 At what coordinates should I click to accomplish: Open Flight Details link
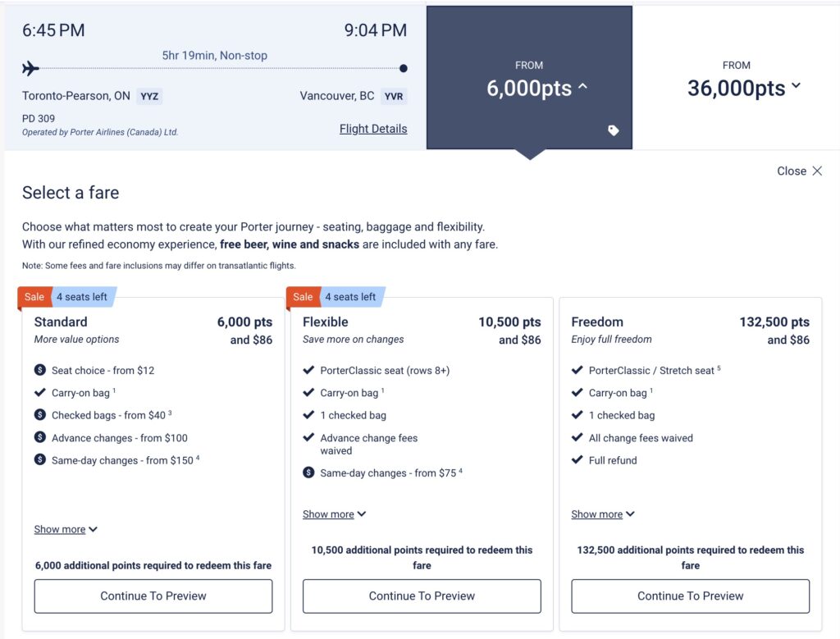coord(373,129)
